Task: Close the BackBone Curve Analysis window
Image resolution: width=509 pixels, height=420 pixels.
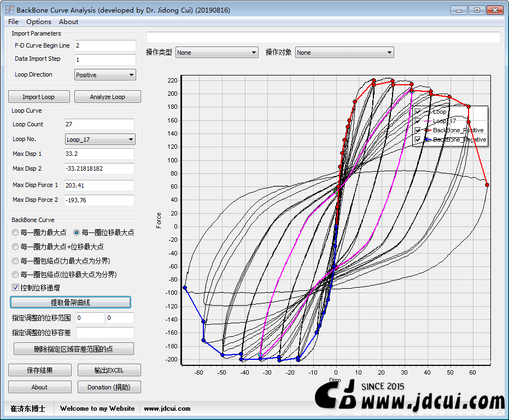Action: [495, 10]
